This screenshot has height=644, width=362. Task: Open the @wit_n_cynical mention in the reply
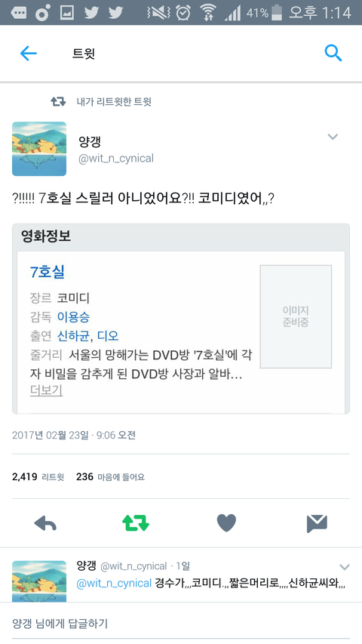pos(114,583)
